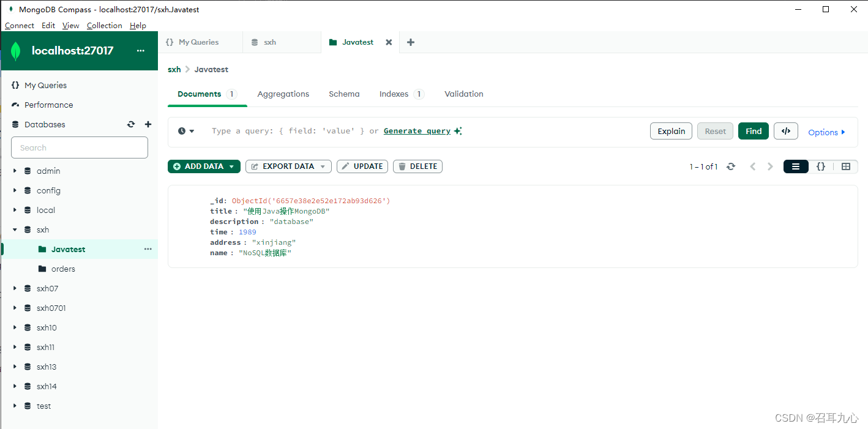Click the Search databases input field
Image resolution: width=868 pixels, height=429 pixels.
pyautogui.click(x=79, y=147)
